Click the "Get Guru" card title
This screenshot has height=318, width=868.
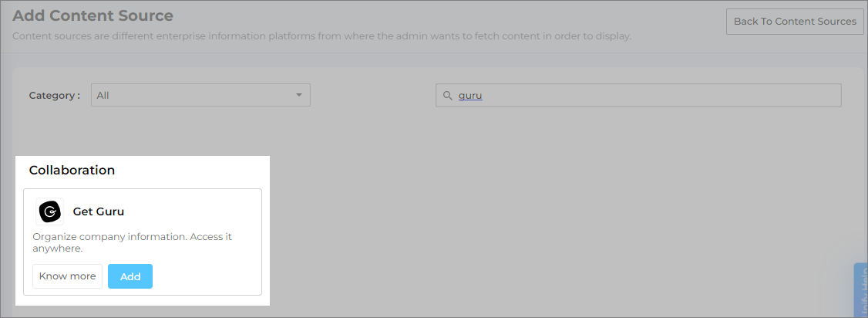(99, 211)
